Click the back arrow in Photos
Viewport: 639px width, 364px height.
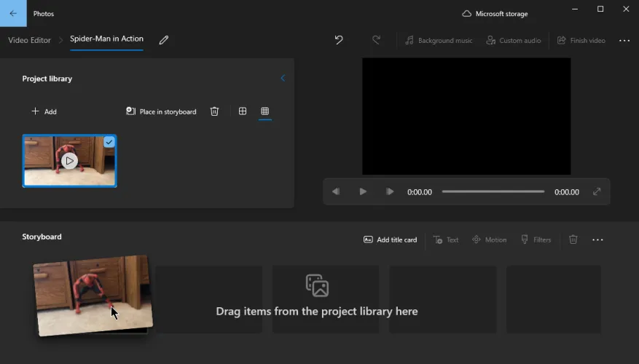click(x=13, y=13)
